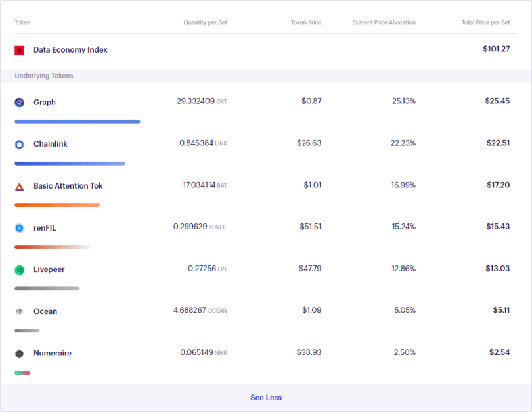Screen dimensions: 532x412
Task: Click the 2.50% Numeraire allocation
Action: 405,352
